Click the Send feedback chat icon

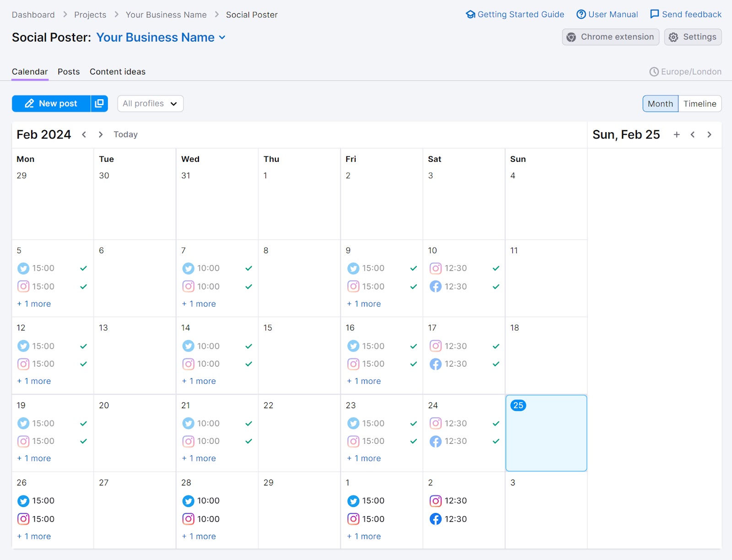click(x=654, y=14)
